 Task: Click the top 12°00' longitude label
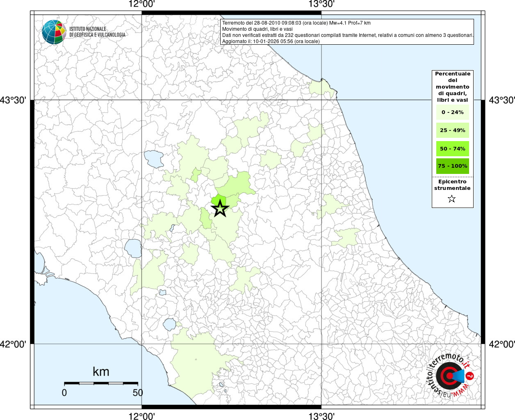[141, 5]
